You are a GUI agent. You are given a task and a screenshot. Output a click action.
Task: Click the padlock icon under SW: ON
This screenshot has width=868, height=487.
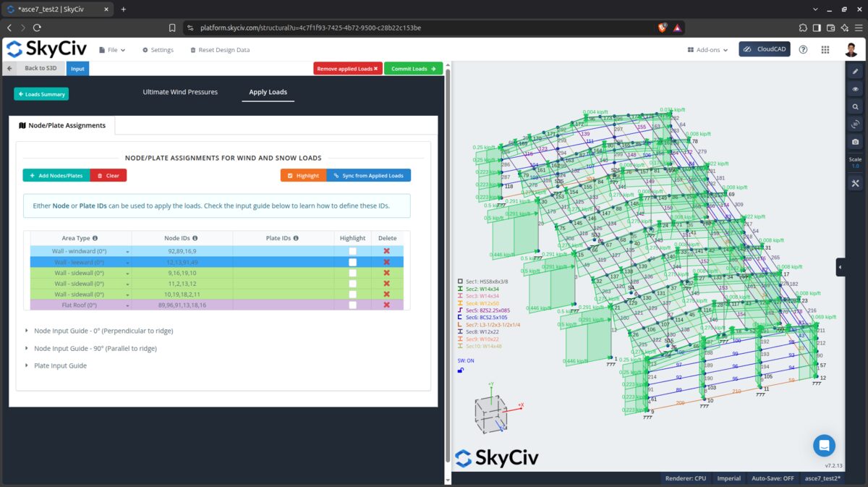461,370
